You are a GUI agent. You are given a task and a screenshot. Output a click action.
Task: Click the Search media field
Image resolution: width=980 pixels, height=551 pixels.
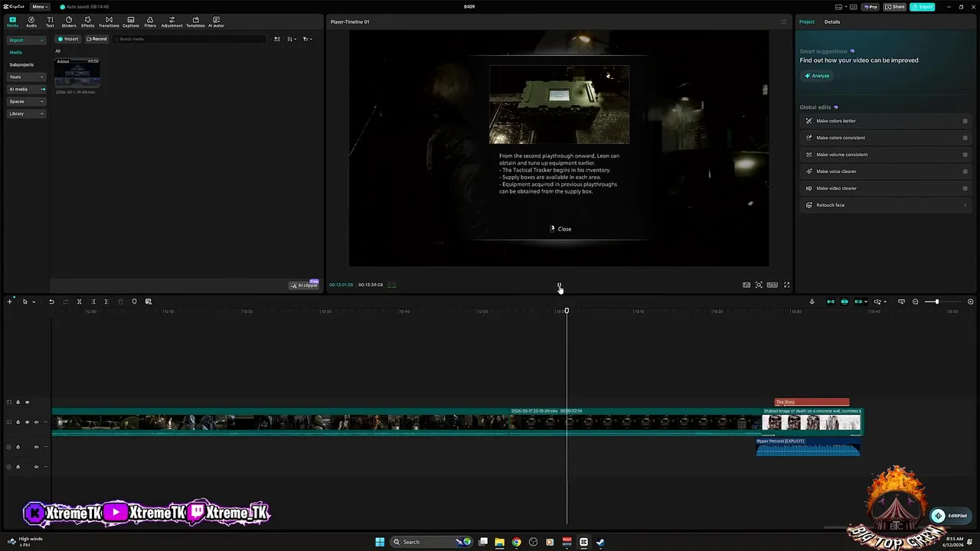coord(190,39)
